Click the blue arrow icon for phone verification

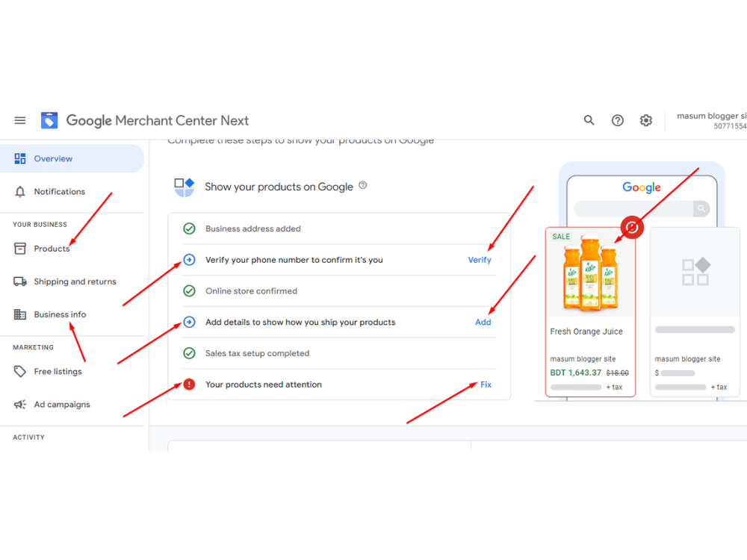point(189,260)
